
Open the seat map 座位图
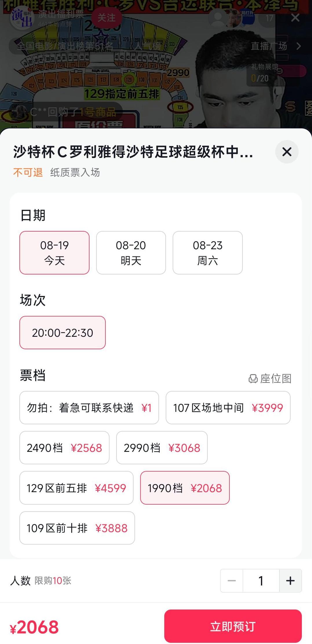coord(270,379)
